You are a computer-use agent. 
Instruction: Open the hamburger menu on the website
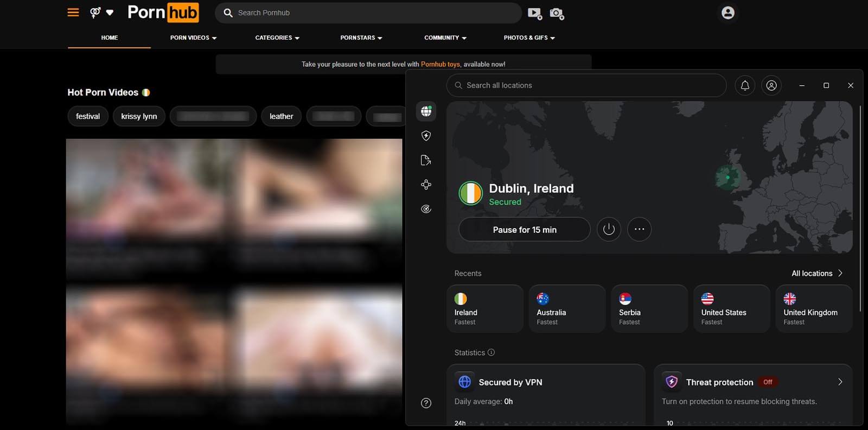(x=73, y=12)
